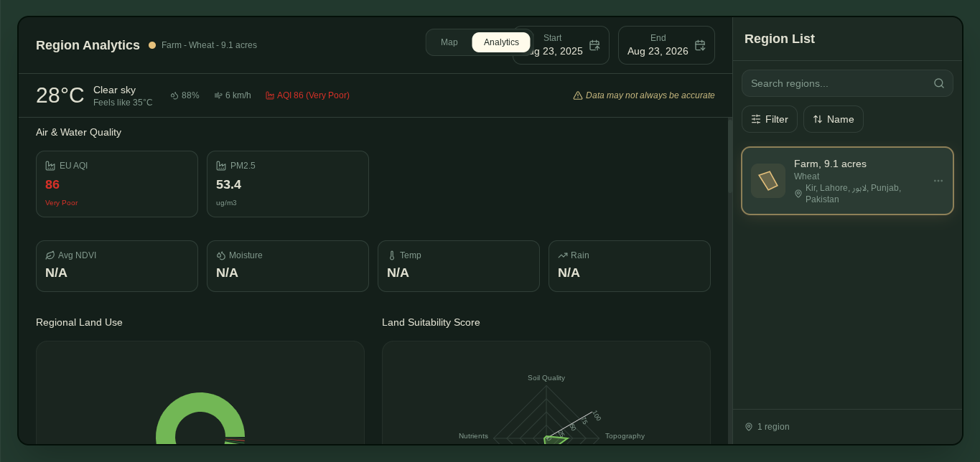
Task: Click the PM2.5 card factory icon
Action: [221, 166]
